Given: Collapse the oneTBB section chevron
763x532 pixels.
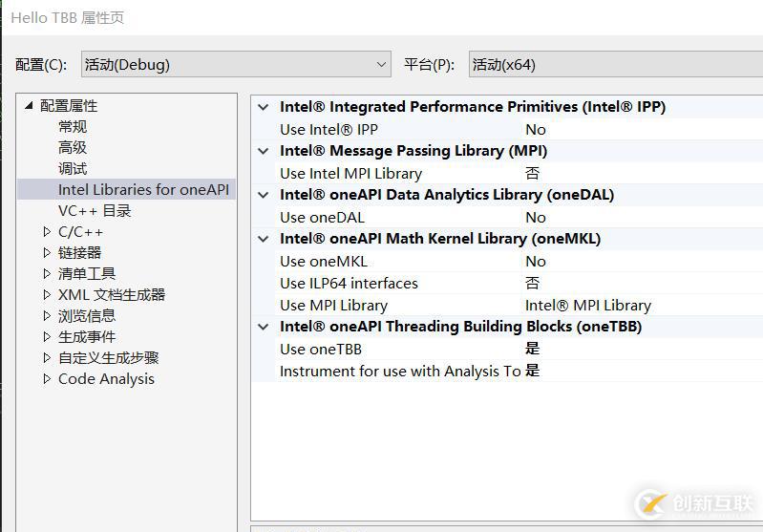Looking at the screenshot, I should [264, 327].
